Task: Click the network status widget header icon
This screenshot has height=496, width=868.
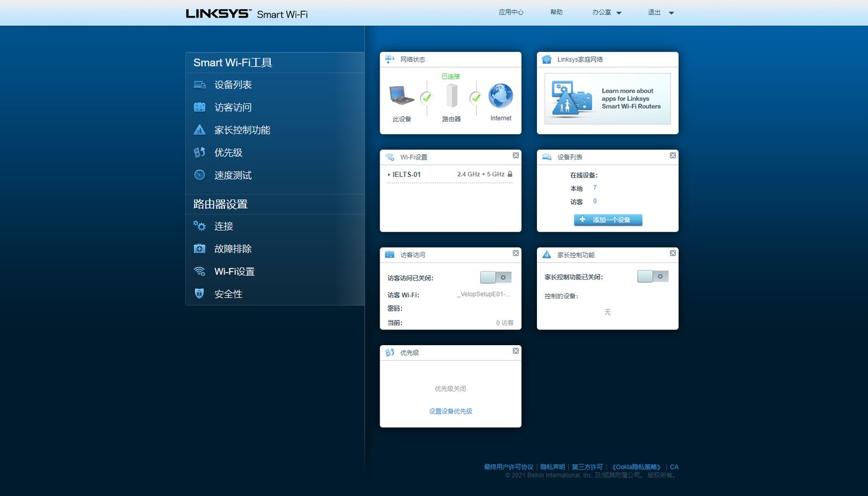Action: (389, 60)
